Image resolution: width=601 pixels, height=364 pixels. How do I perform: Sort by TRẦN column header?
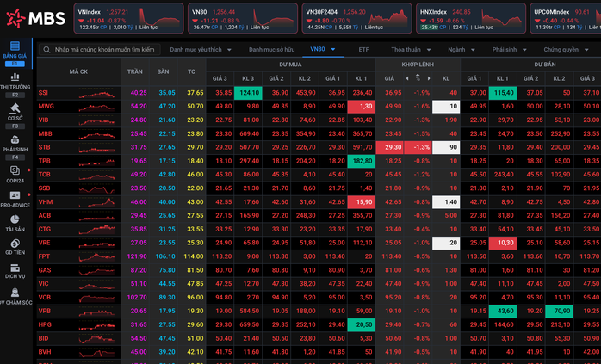click(135, 71)
